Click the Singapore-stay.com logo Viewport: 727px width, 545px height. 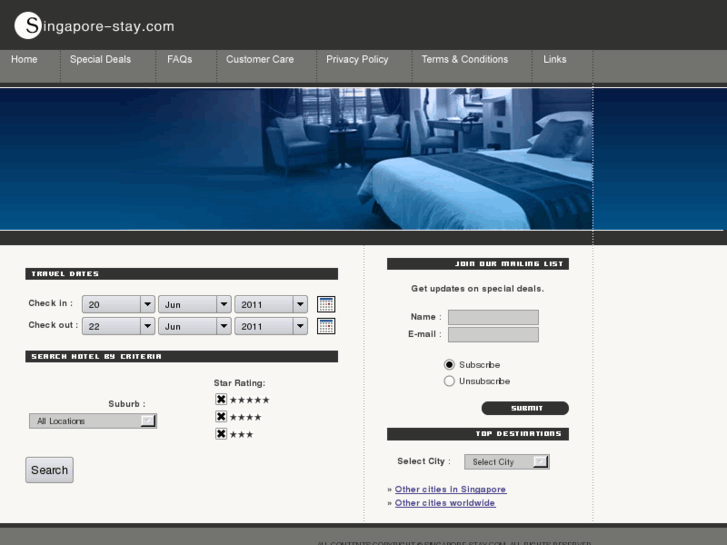95,26
